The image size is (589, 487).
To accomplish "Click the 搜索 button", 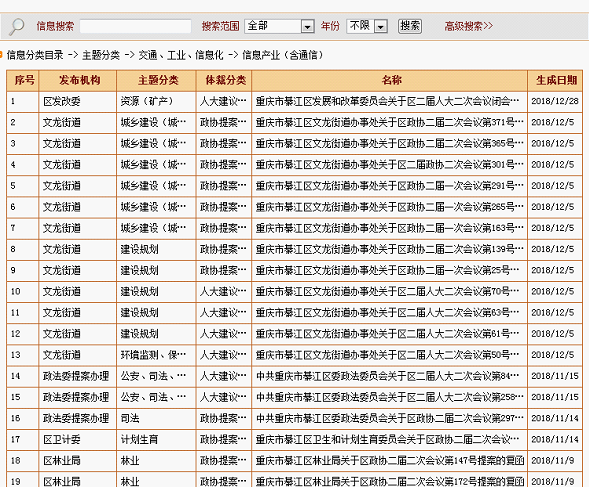I will point(410,26).
